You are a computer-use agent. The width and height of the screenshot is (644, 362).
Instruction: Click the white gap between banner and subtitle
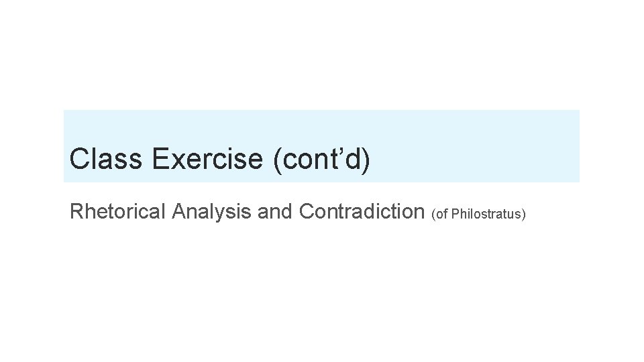coord(322,190)
